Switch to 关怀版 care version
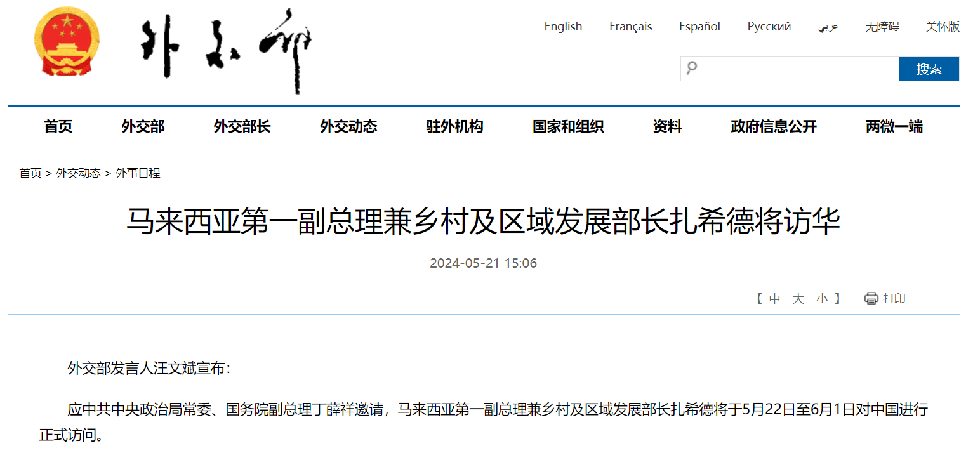Image resolution: width=980 pixels, height=467 pixels. pos(943,27)
